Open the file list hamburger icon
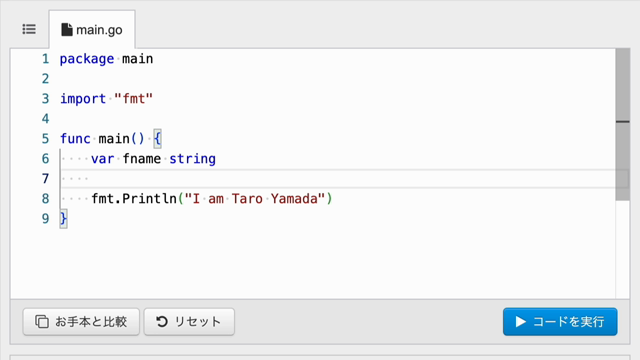640x360 pixels. point(29,29)
